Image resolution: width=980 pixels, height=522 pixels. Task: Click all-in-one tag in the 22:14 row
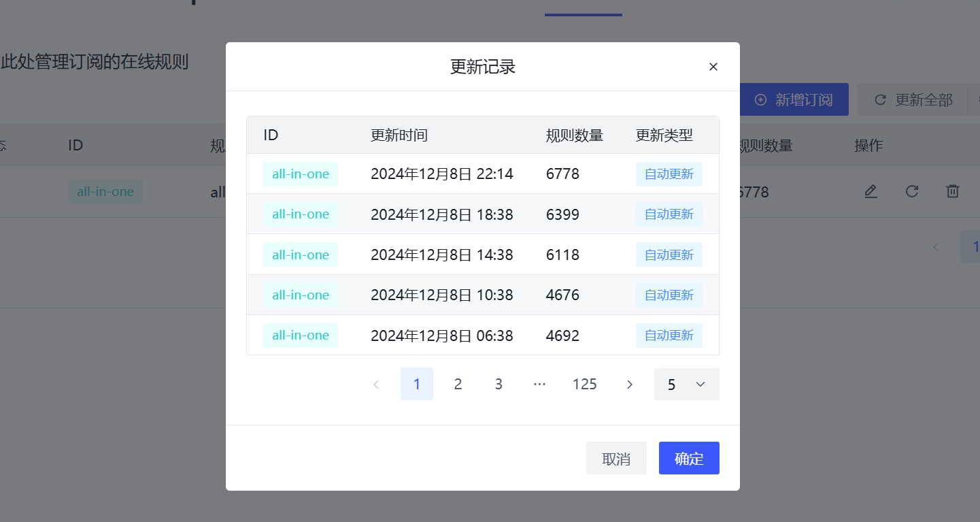(301, 174)
